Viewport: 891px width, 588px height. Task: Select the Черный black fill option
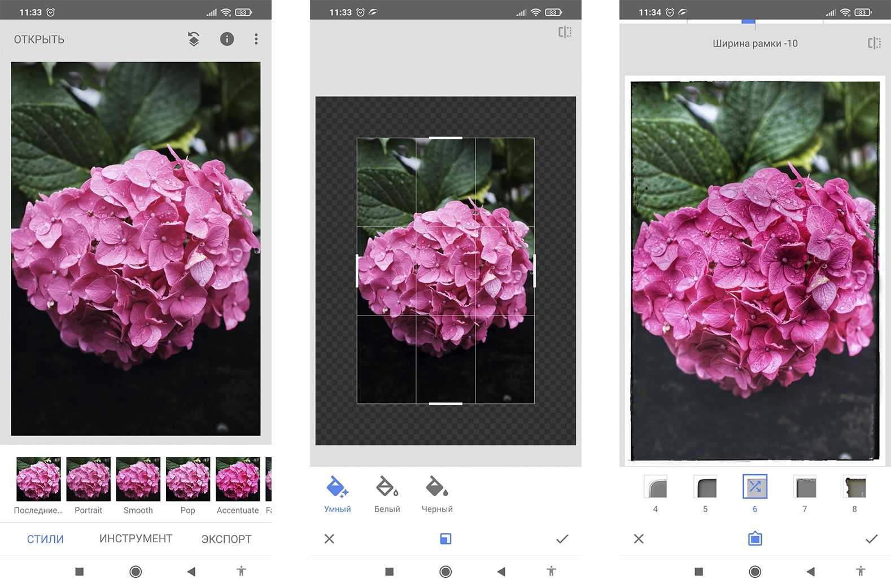tap(437, 493)
